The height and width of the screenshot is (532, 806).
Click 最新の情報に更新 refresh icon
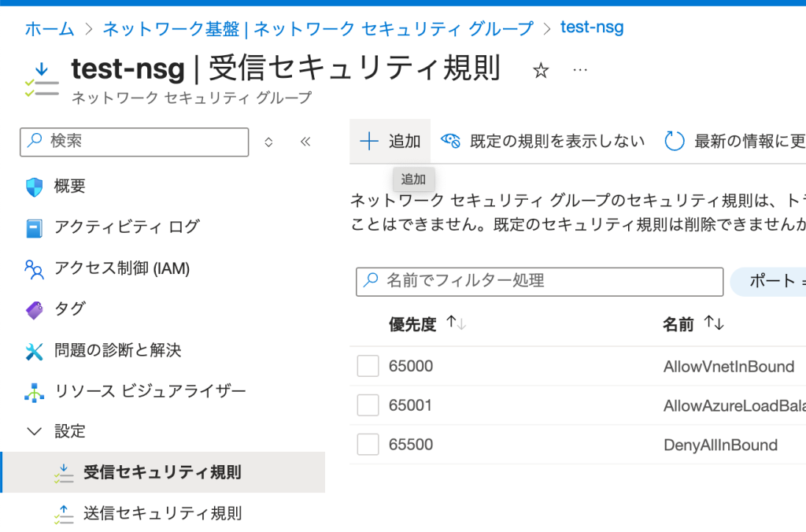click(675, 142)
